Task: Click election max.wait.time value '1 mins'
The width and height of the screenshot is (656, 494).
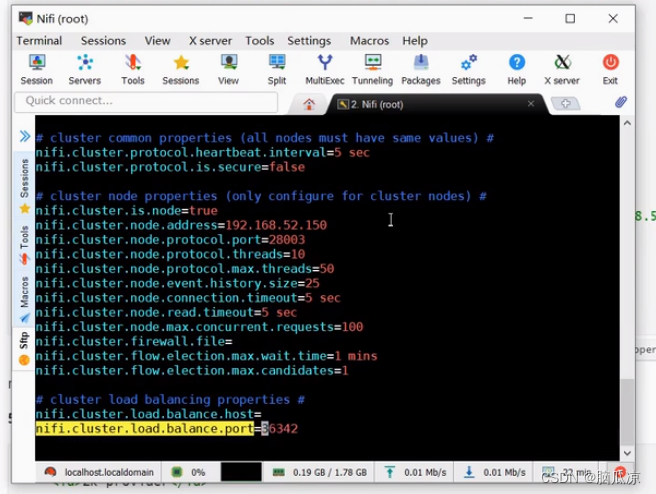Action: coord(356,356)
